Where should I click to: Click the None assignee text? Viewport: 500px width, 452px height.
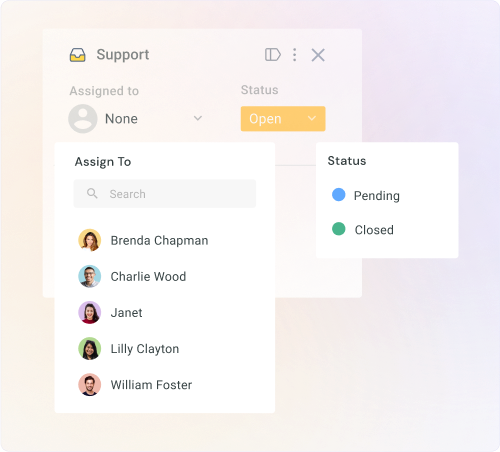point(121,119)
